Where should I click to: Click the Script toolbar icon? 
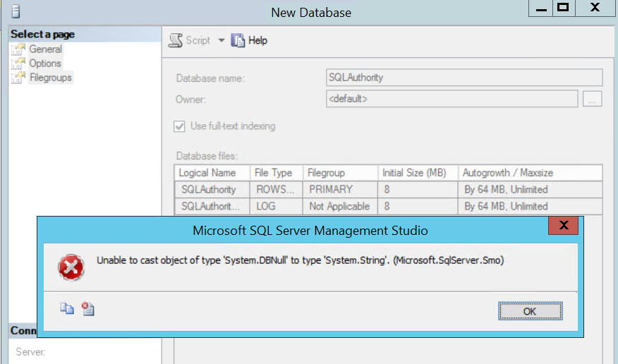point(176,40)
